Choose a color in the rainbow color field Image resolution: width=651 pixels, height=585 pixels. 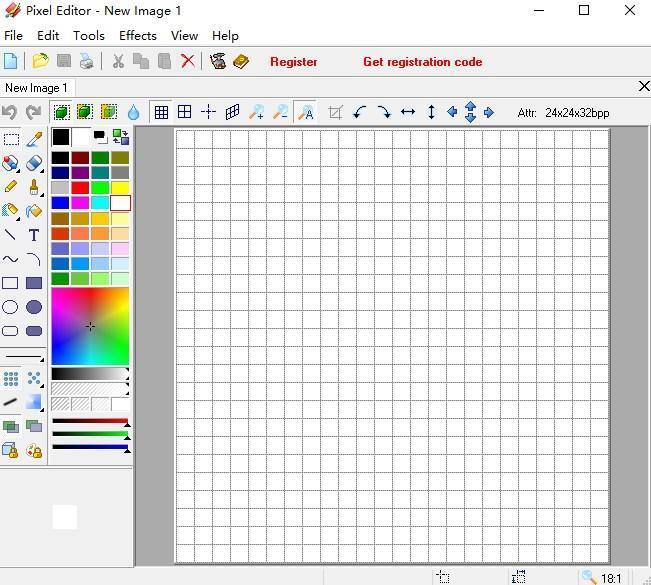coord(90,326)
